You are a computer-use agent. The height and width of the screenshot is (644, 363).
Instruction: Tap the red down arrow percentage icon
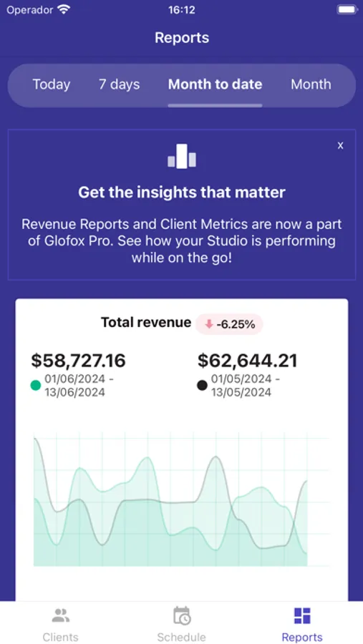[209, 324]
